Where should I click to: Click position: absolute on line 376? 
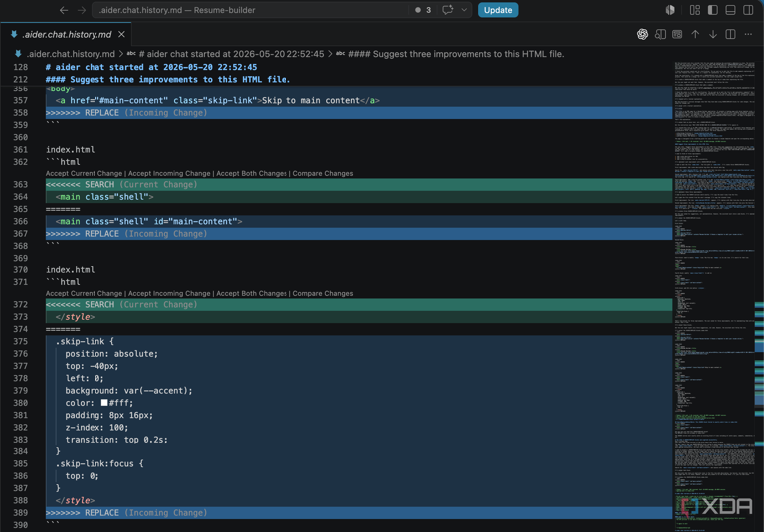click(111, 354)
